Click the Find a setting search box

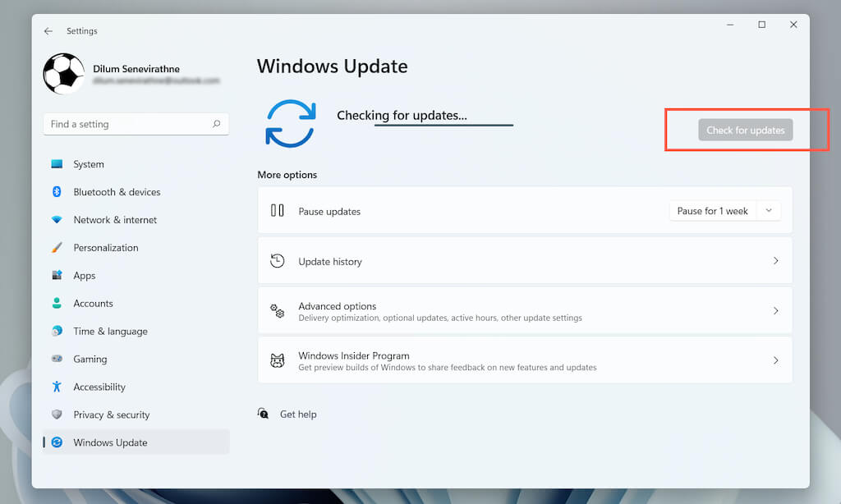(136, 124)
